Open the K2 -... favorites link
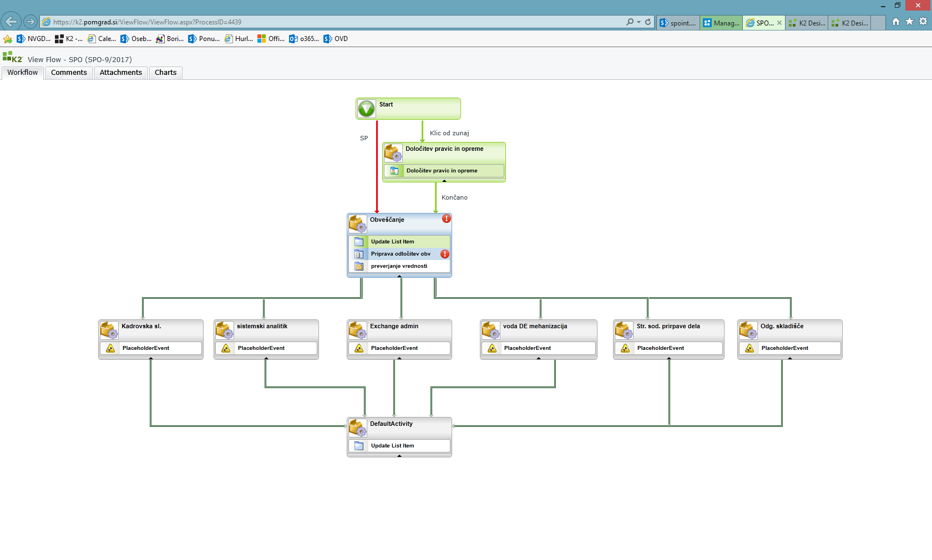The image size is (932, 560). [69, 39]
